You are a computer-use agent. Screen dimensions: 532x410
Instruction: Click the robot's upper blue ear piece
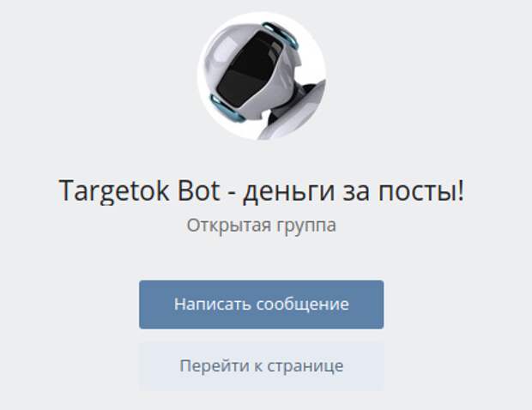280,33
